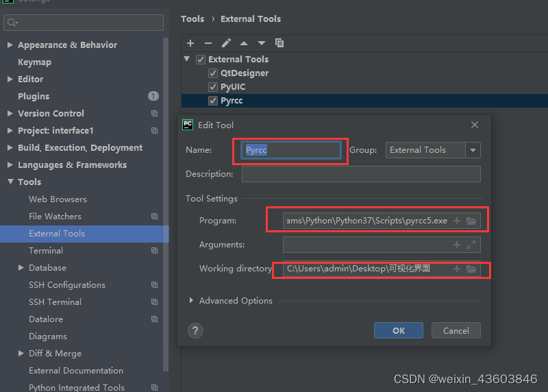Viewport: 548px width, 392px height.
Task: Insert macro in Working directory via plus icon
Action: click(x=456, y=269)
